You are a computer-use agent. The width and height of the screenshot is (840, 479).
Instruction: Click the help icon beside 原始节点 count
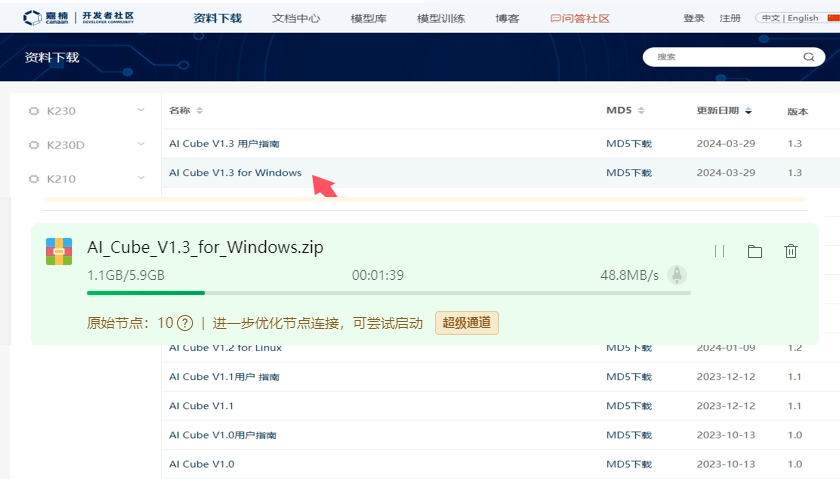pyautogui.click(x=185, y=323)
